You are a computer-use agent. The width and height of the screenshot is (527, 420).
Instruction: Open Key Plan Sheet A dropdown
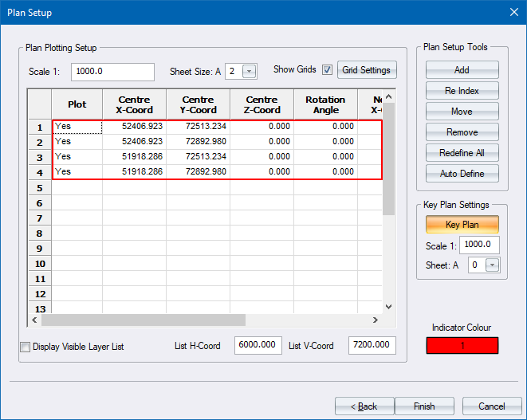pos(493,265)
